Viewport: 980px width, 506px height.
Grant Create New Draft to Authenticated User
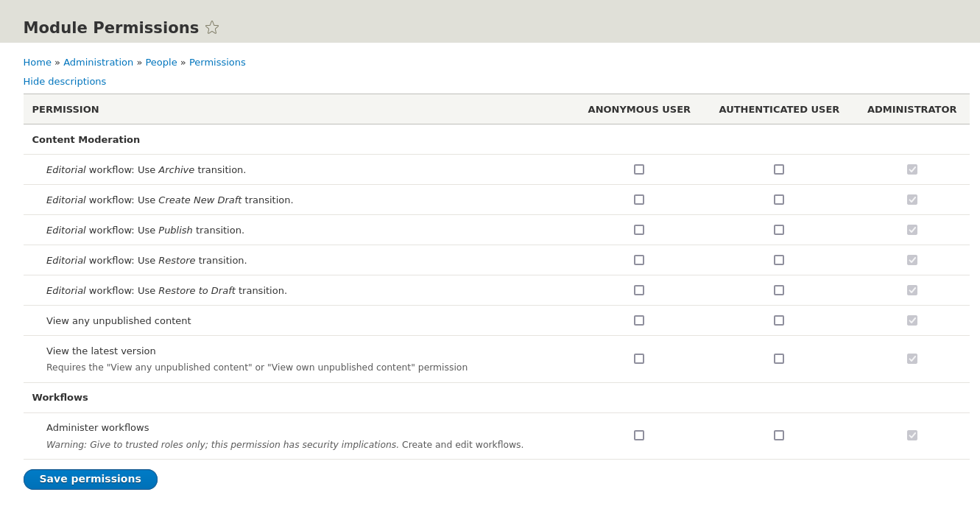pos(779,200)
